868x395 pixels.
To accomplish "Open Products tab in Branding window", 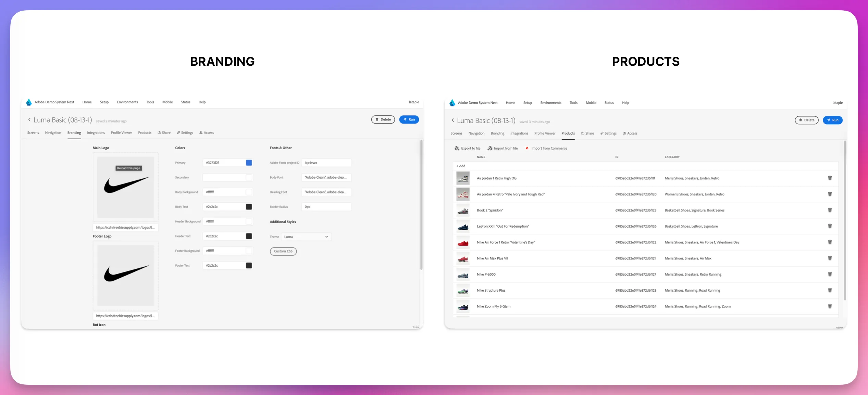I will coord(145,133).
